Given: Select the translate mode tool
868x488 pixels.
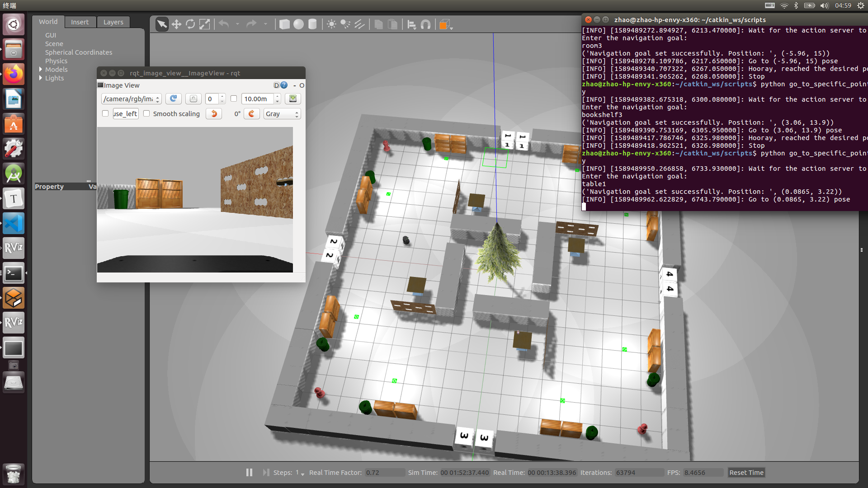Looking at the screenshot, I should (x=176, y=24).
